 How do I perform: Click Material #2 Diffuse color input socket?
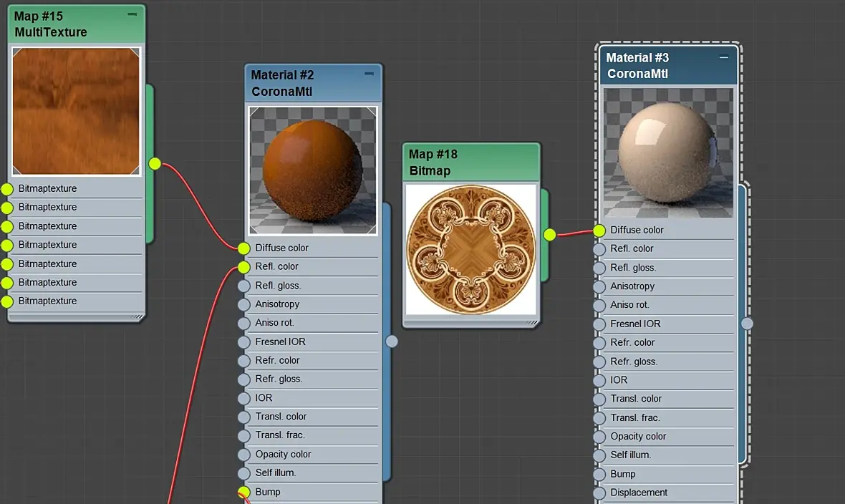[x=244, y=248]
